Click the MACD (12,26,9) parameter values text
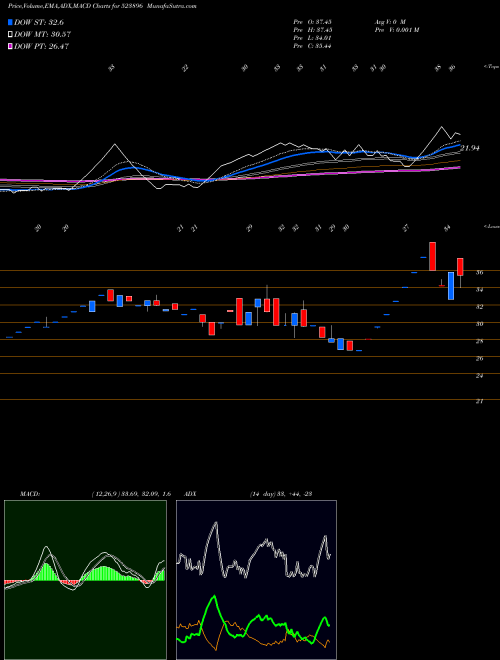This screenshot has width=500, height=660. tap(131, 494)
